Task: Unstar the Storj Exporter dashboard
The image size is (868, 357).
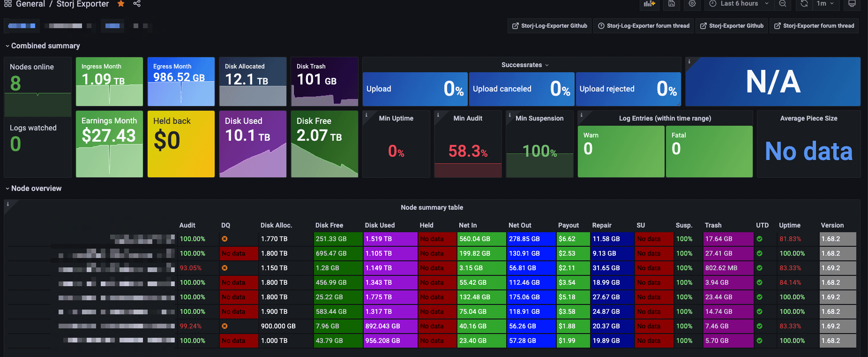Action: point(121,4)
